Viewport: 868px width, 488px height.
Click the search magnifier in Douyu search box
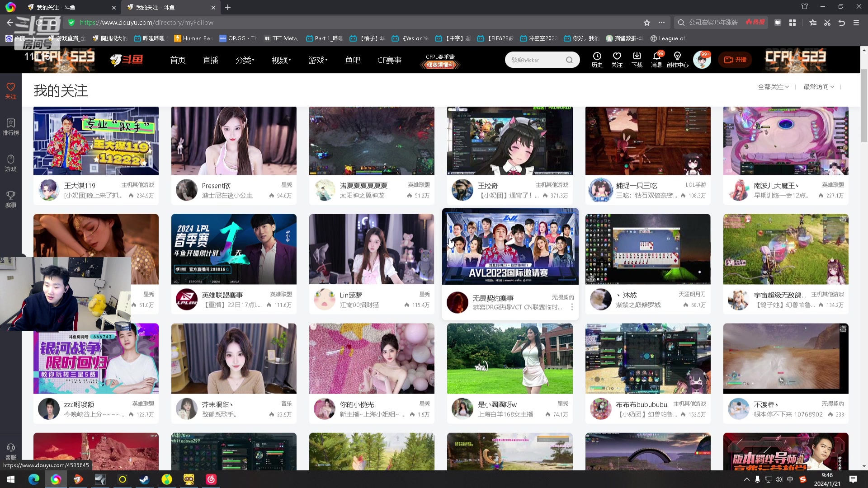569,60
